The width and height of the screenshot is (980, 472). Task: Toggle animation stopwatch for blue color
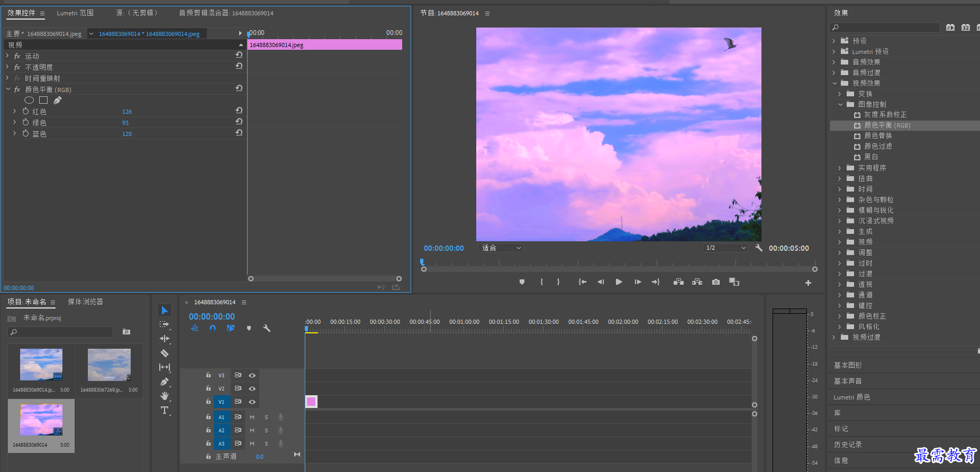click(25, 133)
